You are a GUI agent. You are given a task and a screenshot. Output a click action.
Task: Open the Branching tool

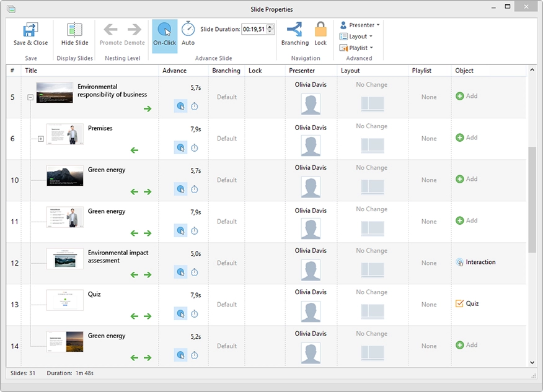294,30
